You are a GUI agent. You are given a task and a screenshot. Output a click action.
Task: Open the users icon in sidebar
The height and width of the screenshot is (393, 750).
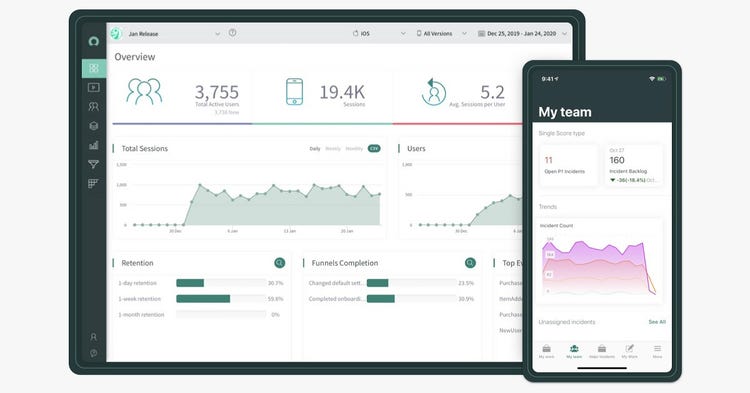94,107
